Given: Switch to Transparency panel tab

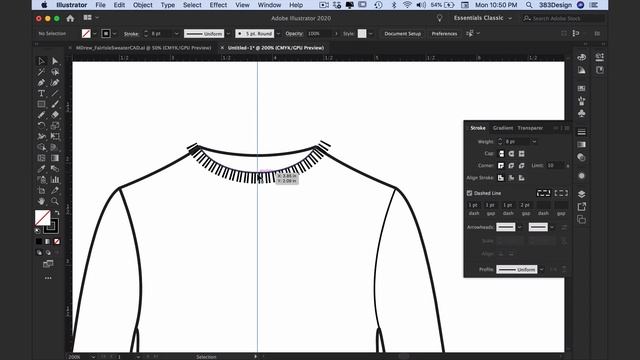Looking at the screenshot, I should pos(530,128).
